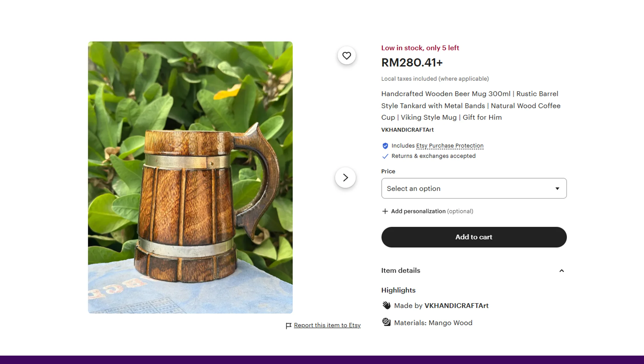Screen dimensions: 644x364
Task: Collapse the Item details section chevron
Action: point(561,271)
